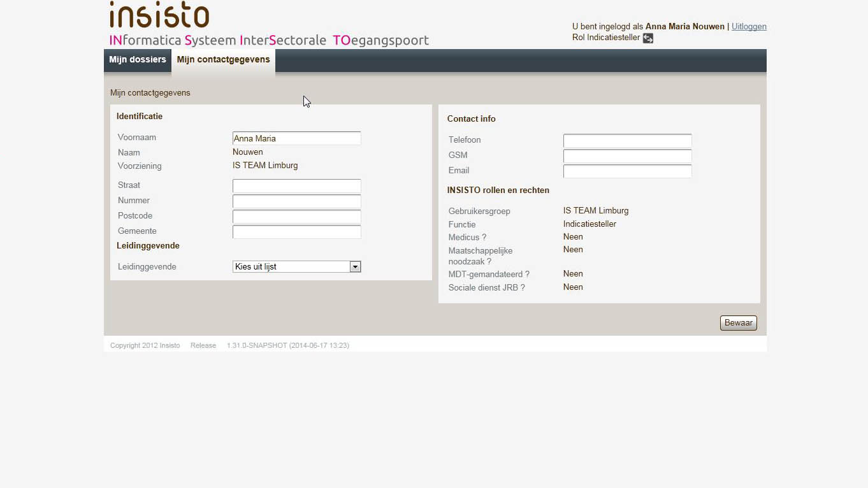Click the Rol Indicatiesteller text
Viewport: 868px width, 488px height.
(606, 38)
